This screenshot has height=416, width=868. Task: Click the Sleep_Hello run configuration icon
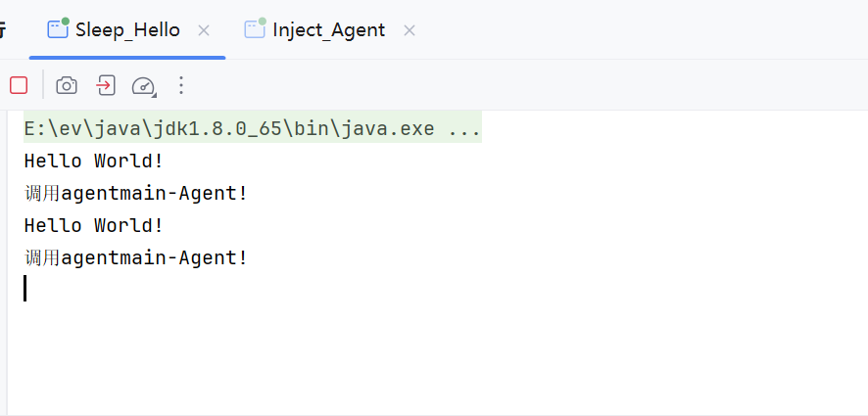tap(58, 28)
